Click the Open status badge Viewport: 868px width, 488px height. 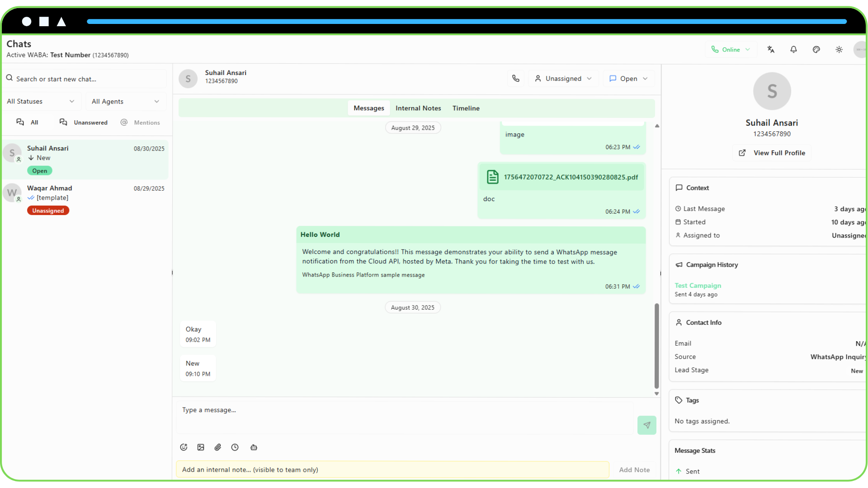40,171
